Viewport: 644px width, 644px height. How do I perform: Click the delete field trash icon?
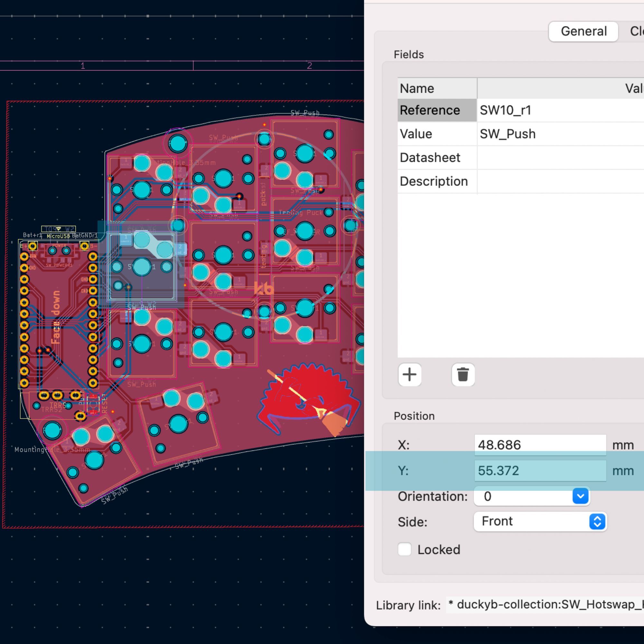click(463, 375)
